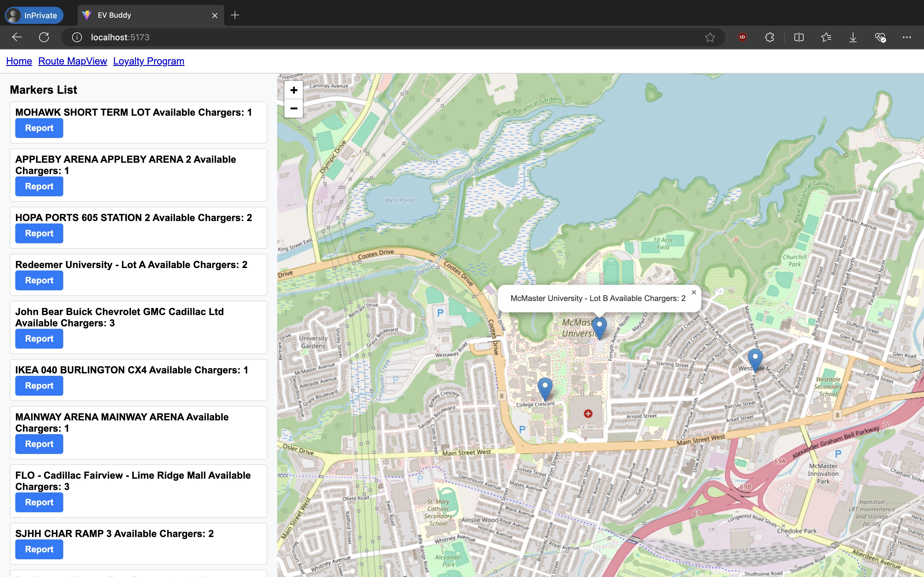Open the Route MapView link
Screen dimensions: 924x577
pyautogui.click(x=72, y=61)
